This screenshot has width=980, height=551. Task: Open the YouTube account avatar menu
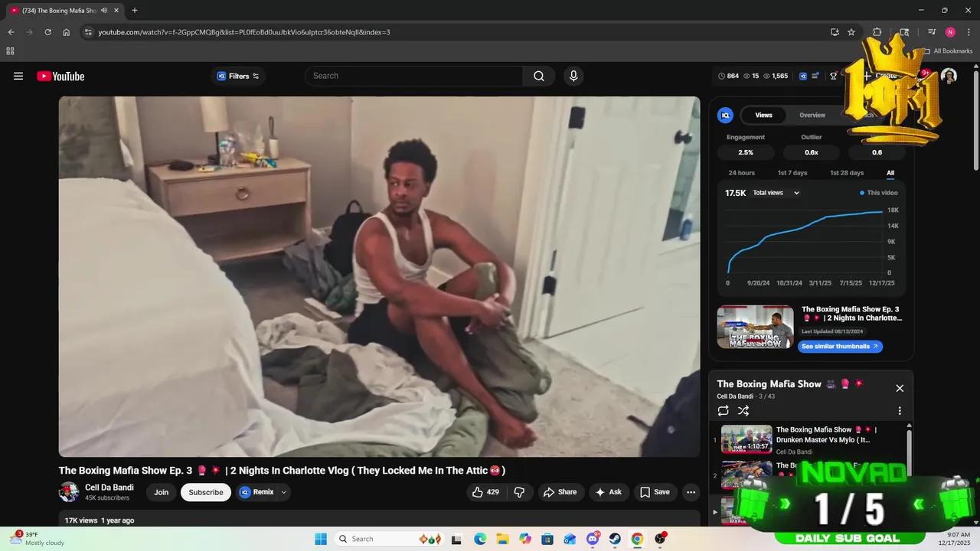tap(949, 76)
